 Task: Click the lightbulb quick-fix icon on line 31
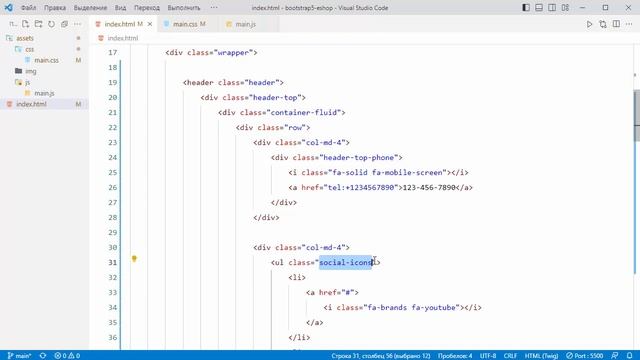coord(134,258)
